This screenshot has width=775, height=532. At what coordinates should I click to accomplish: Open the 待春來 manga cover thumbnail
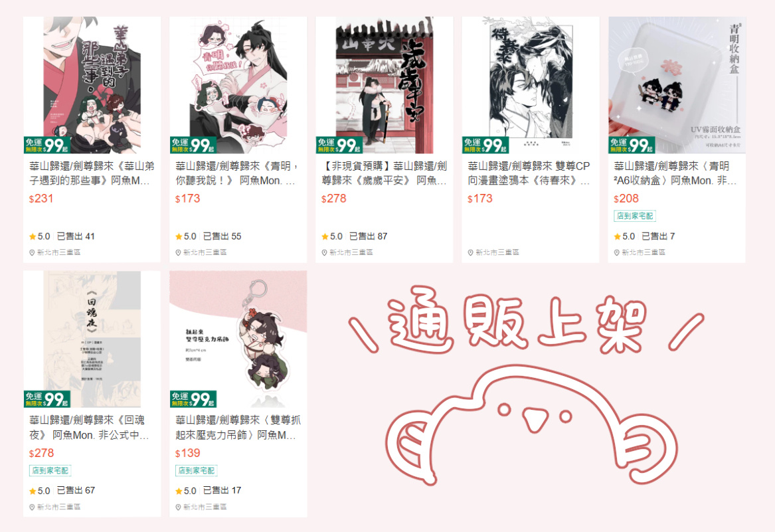531,85
